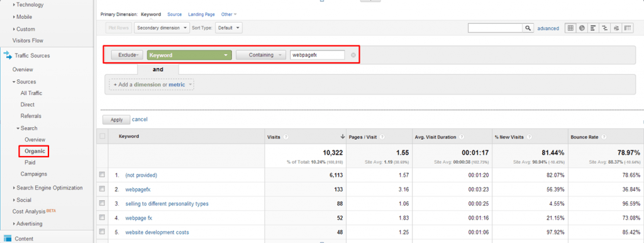Click the Content section icon
Image resolution: width=644 pixels, height=243 pixels.
(x=8, y=239)
